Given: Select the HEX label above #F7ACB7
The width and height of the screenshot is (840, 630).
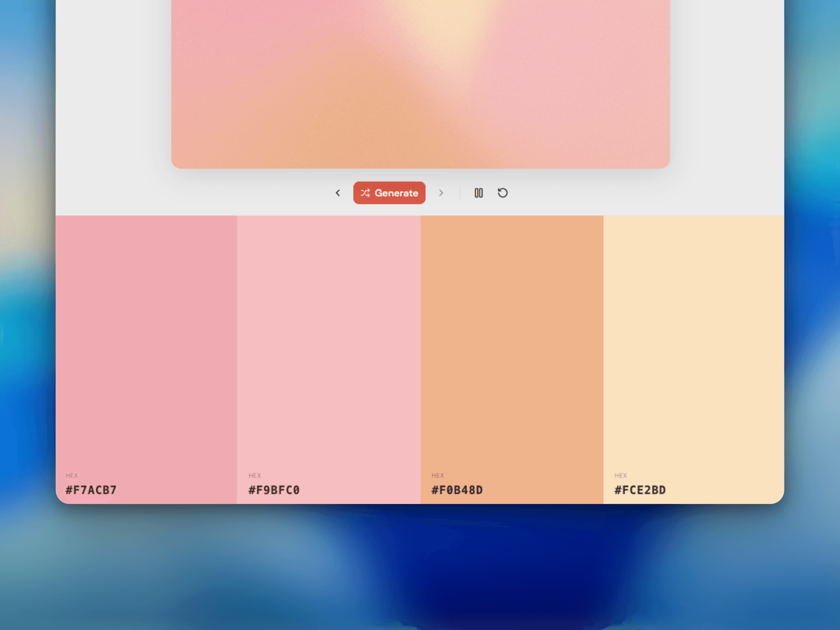Looking at the screenshot, I should point(72,476).
